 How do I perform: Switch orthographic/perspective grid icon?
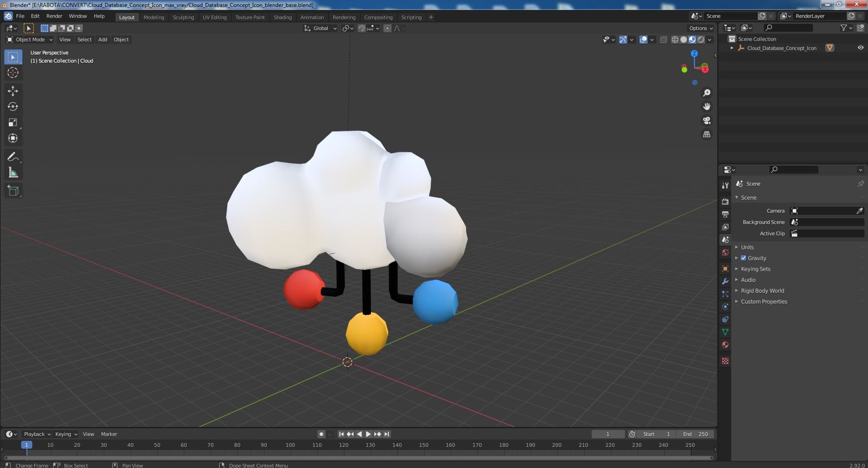click(x=707, y=135)
